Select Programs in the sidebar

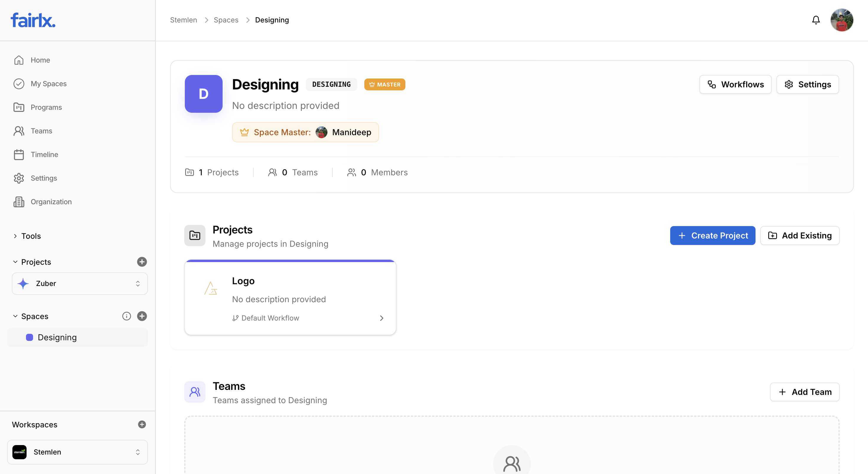(x=47, y=107)
